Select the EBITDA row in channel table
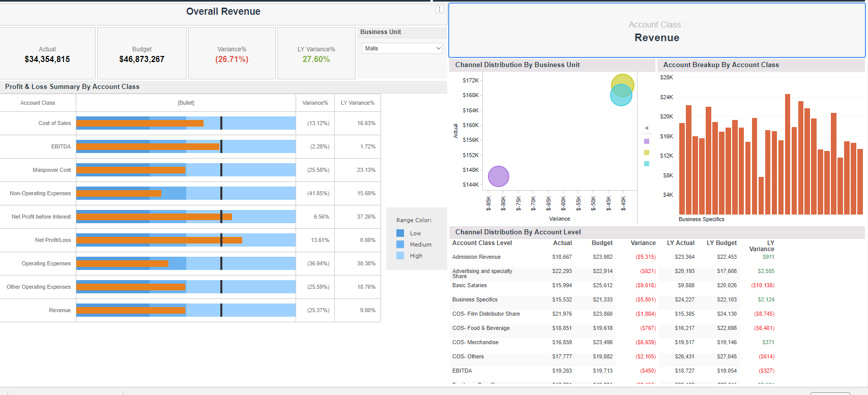 point(613,371)
